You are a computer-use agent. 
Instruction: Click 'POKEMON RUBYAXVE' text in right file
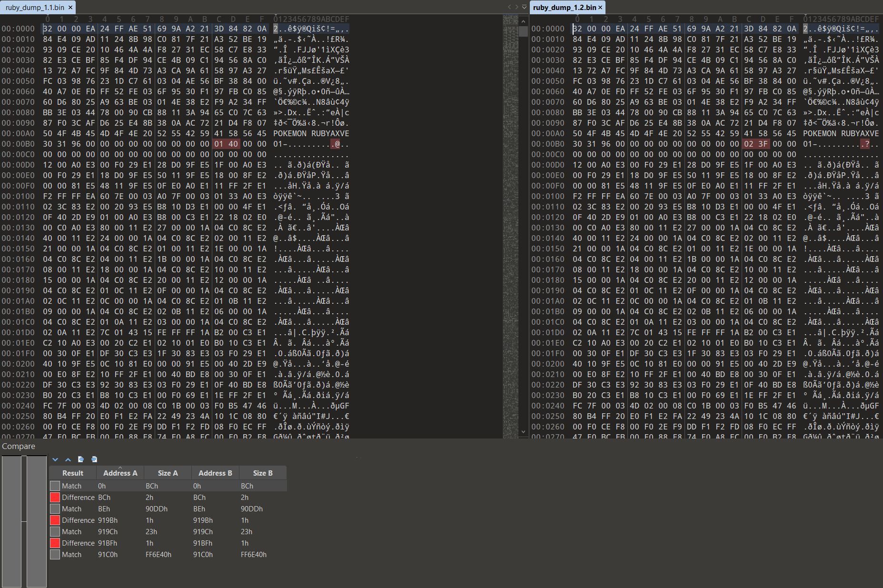[x=841, y=133]
